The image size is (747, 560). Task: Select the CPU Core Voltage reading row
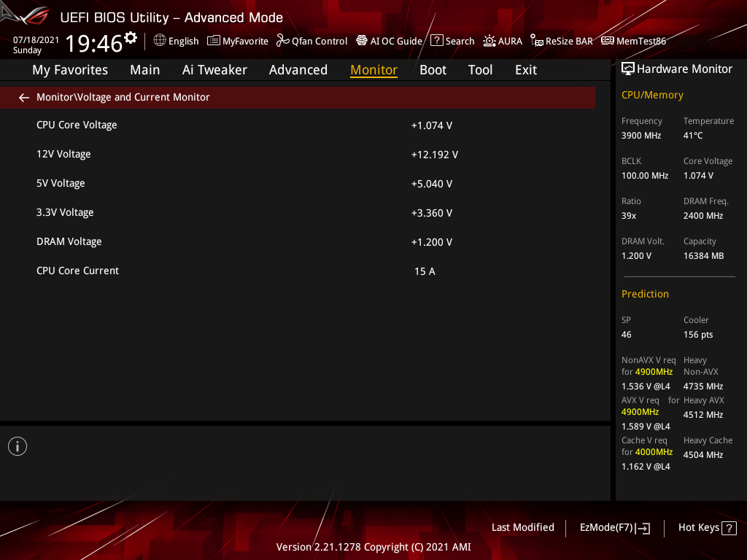[x=219, y=125]
